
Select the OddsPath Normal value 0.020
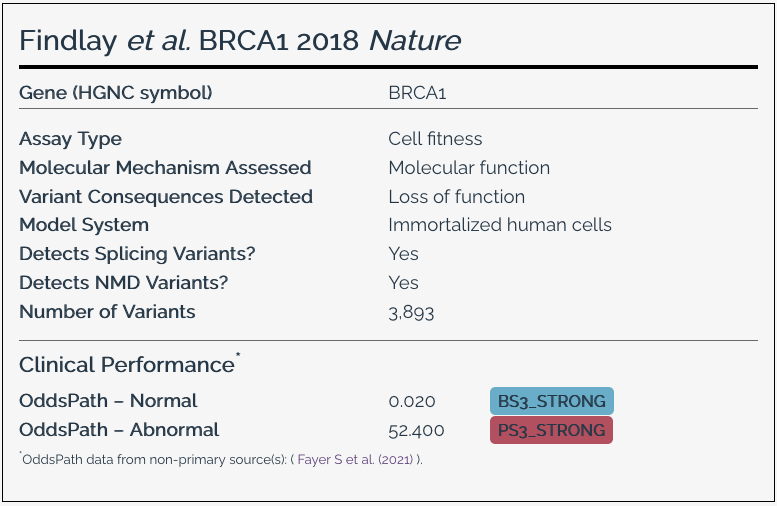[412, 401]
